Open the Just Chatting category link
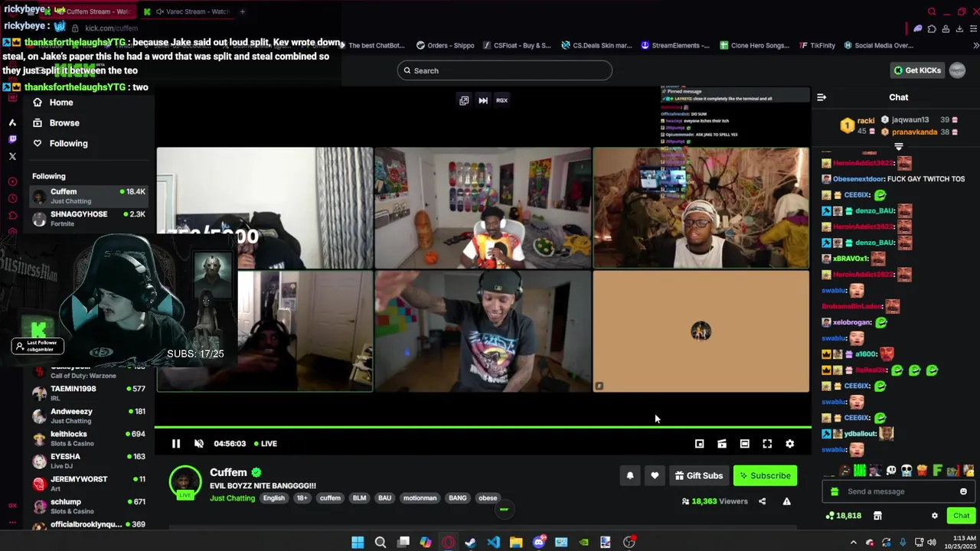Viewport: 980px width, 551px height. tap(232, 498)
